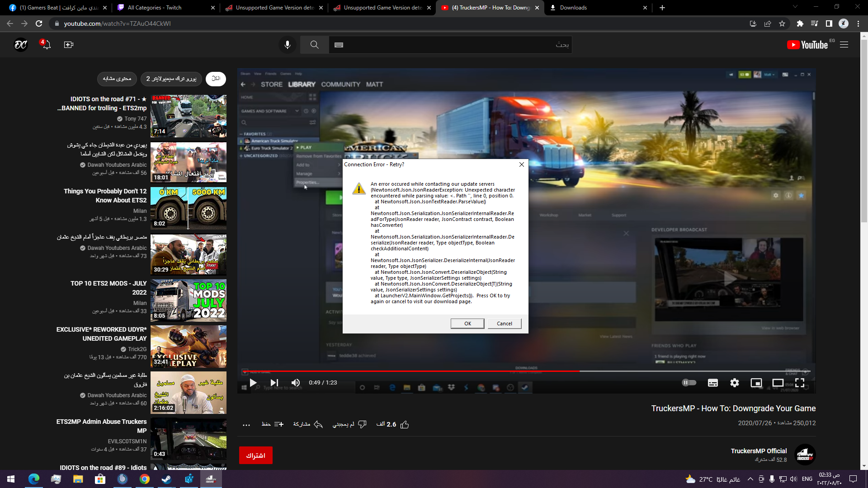Open the IDIOTS on the road #71 thumbnail
The image size is (868, 488).
189,116
